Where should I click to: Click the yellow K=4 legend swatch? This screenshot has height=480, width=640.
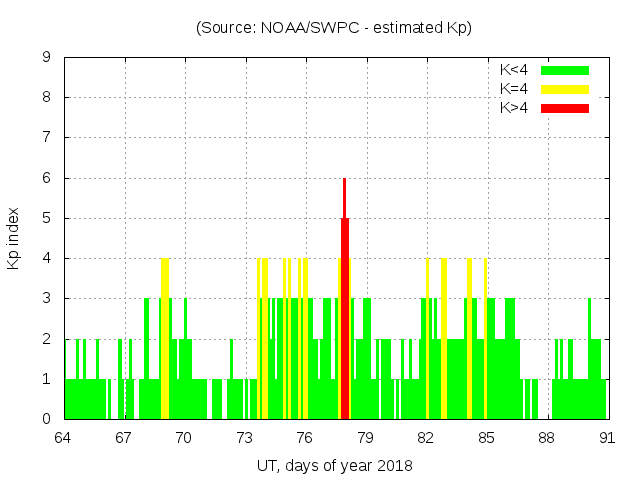(565, 89)
